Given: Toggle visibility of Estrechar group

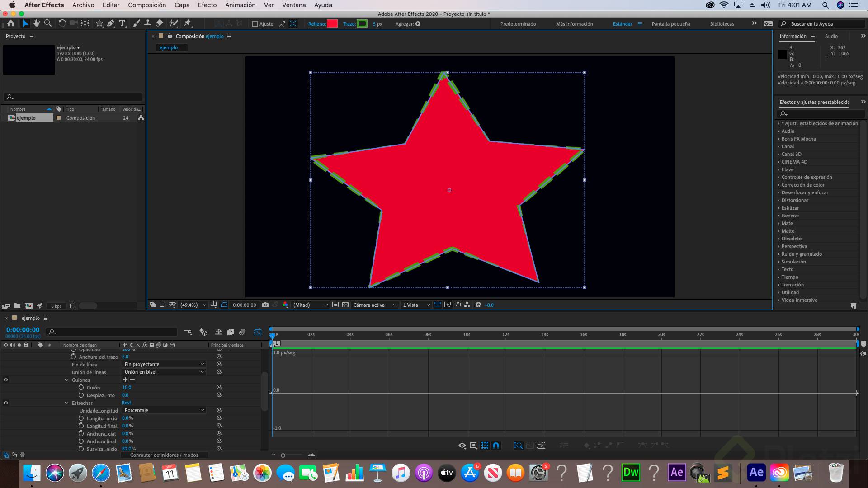Looking at the screenshot, I should pos(6,403).
